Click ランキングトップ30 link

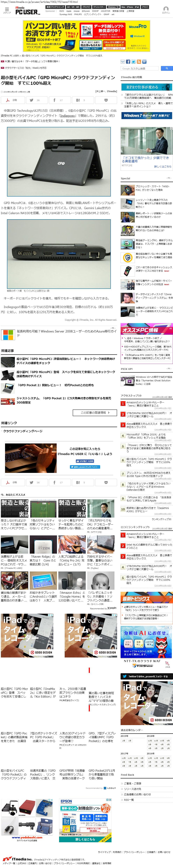click(162, 519)
